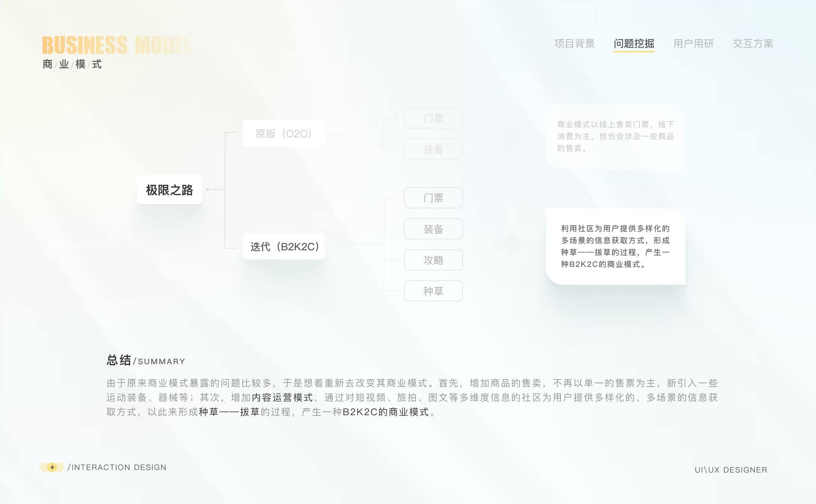Viewport: 816px width, 504px height.
Task: Click the highlighted 内容运营模式 text
Action: click(x=283, y=397)
